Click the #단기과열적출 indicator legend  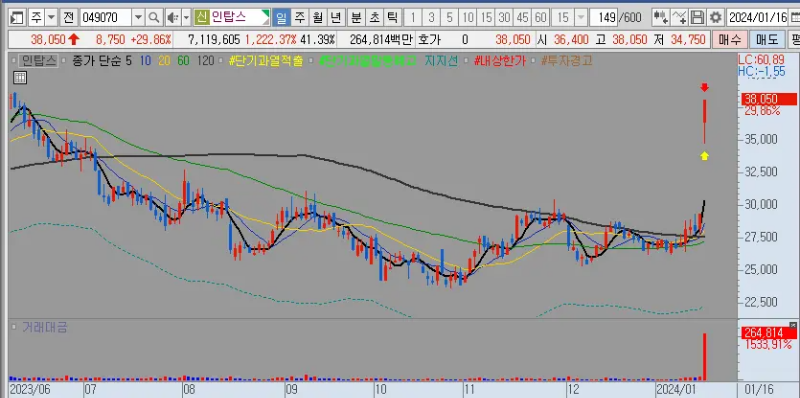[266, 61]
